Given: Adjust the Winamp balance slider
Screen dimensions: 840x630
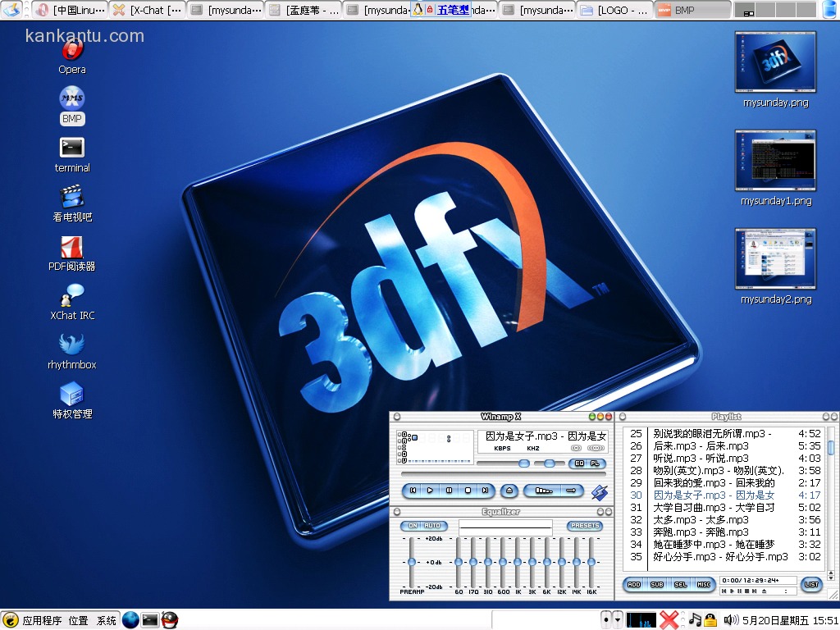Looking at the screenshot, I should (550, 463).
